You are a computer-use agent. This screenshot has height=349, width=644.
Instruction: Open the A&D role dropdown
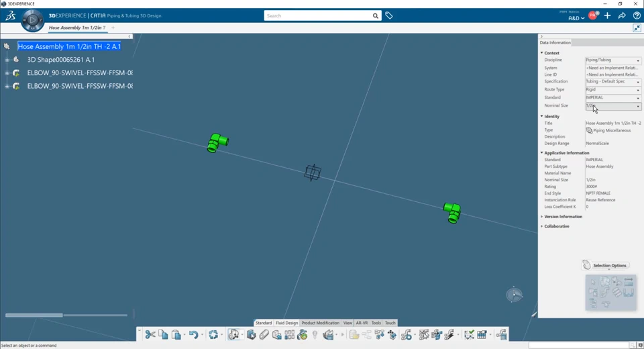click(x=576, y=18)
